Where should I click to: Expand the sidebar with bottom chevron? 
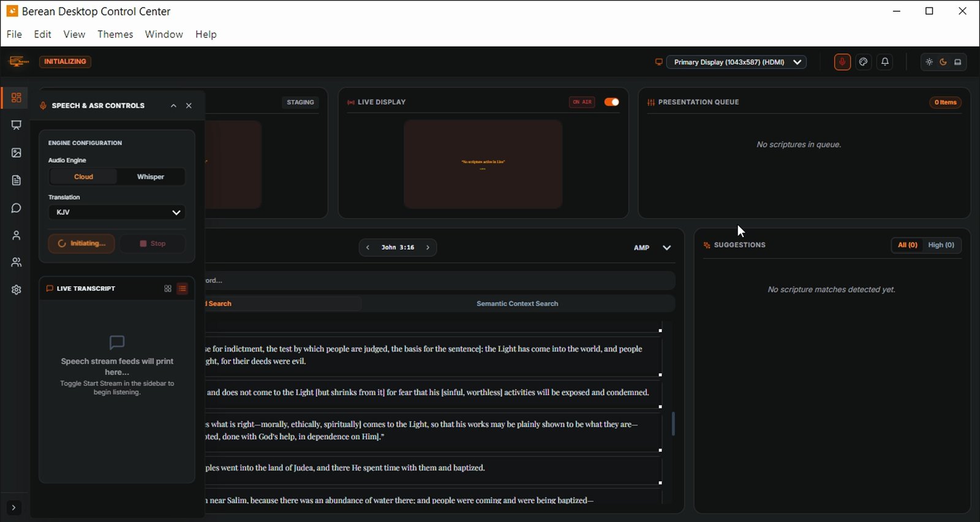pyautogui.click(x=13, y=508)
